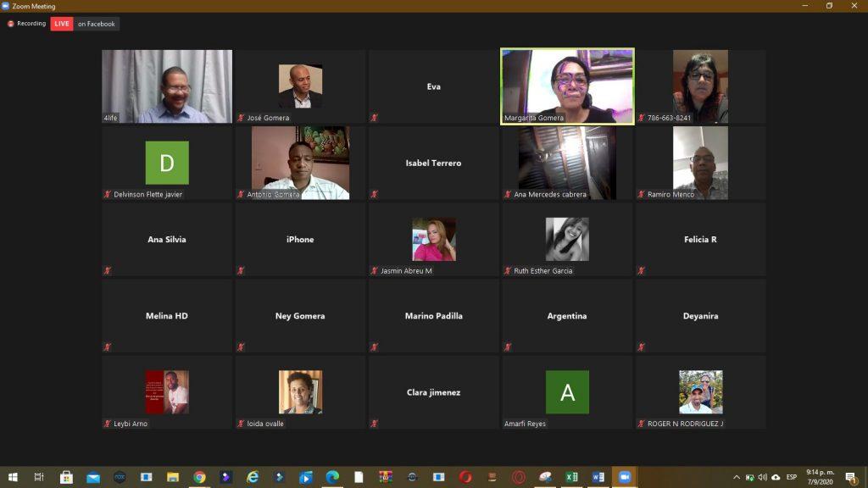Click the muted mic icon on Delvinson Flette javier's tile

[x=107, y=194]
